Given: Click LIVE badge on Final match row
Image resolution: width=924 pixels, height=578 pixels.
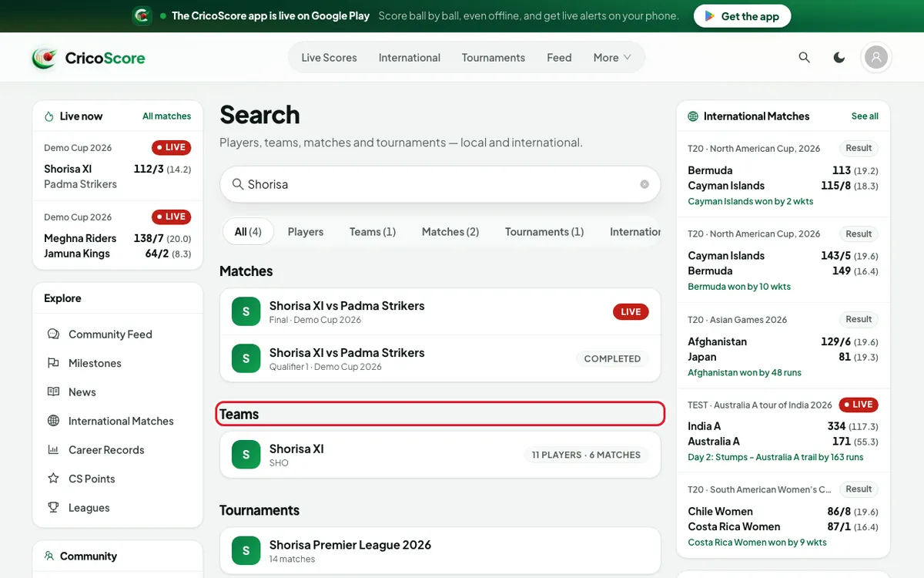Looking at the screenshot, I should [631, 312].
